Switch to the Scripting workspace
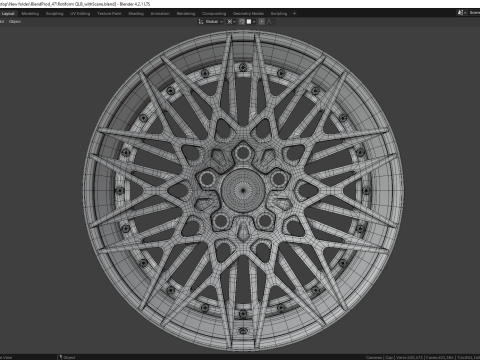This screenshot has width=480, height=360. point(279,14)
